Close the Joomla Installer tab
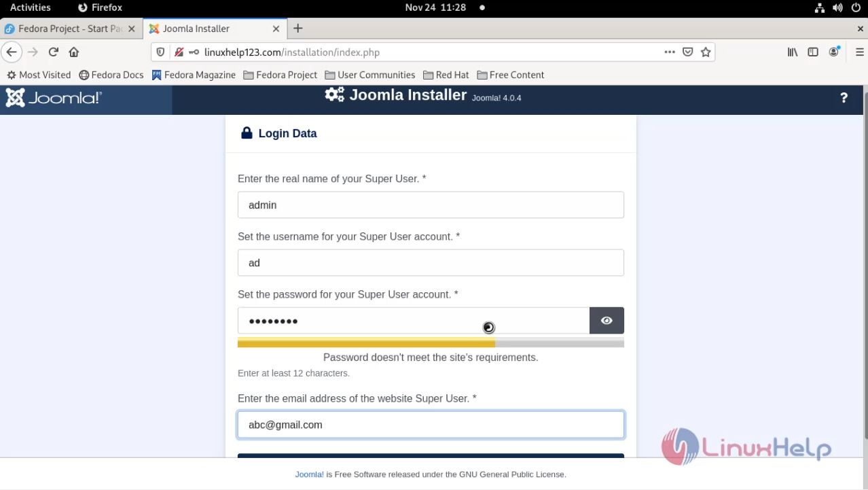The image size is (868, 490). coord(276,29)
